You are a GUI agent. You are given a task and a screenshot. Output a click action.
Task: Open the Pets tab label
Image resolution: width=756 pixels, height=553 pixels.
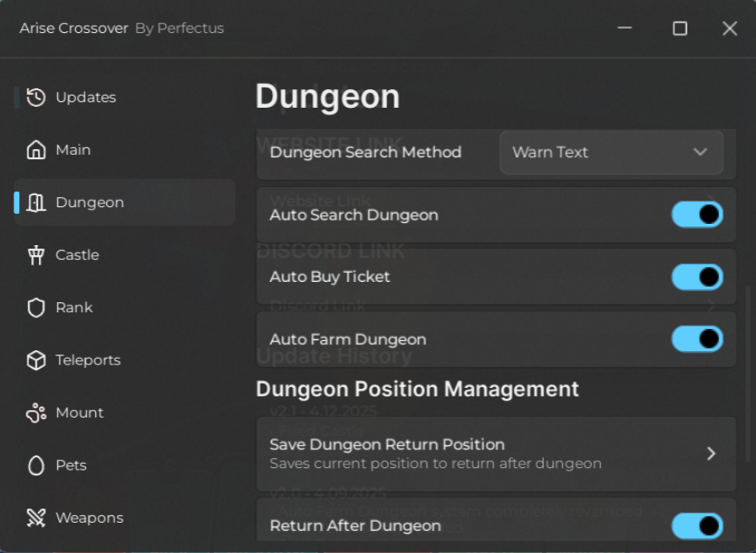coord(72,465)
